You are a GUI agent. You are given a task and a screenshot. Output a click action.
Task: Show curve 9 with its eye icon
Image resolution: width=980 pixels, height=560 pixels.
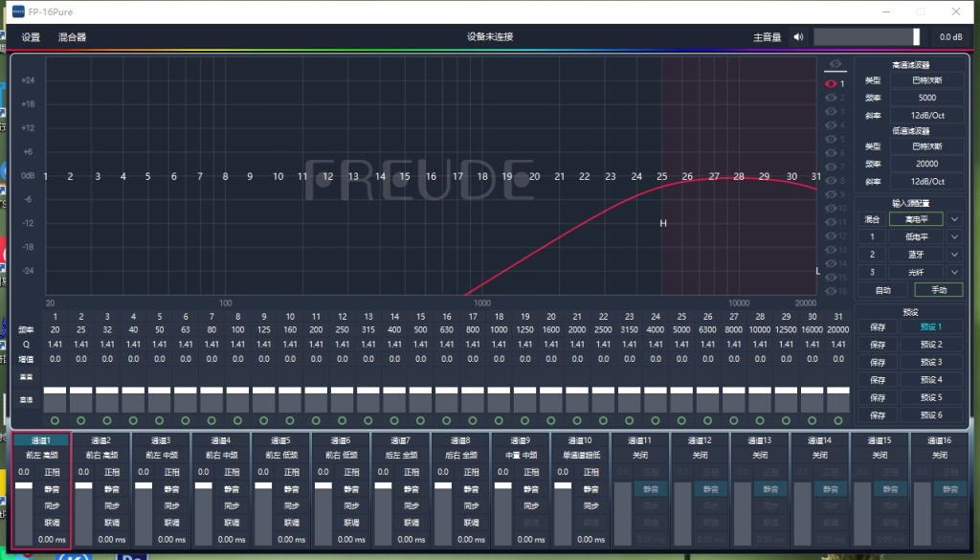tap(831, 194)
